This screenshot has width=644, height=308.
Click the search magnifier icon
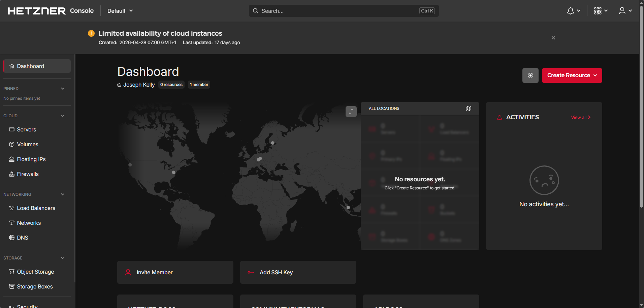click(256, 11)
